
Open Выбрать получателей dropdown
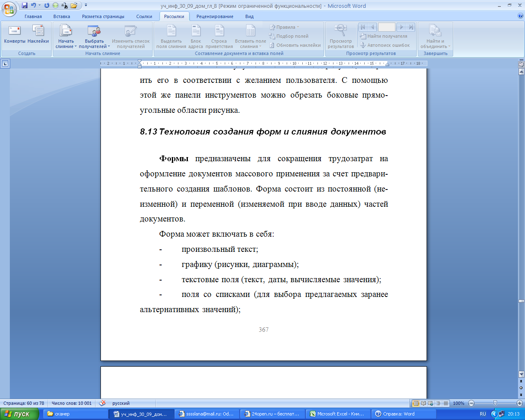coord(94,37)
